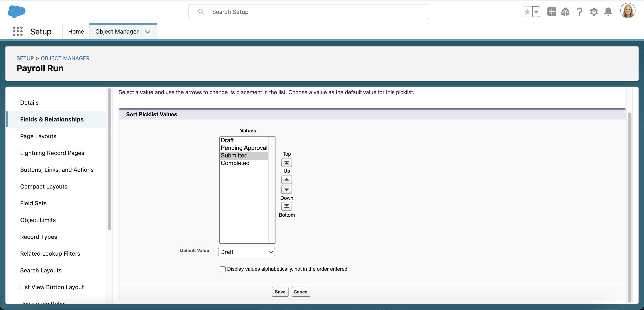Screen dimensions: 644x310
Task: Move Submitted up one position
Action: coord(286,180)
